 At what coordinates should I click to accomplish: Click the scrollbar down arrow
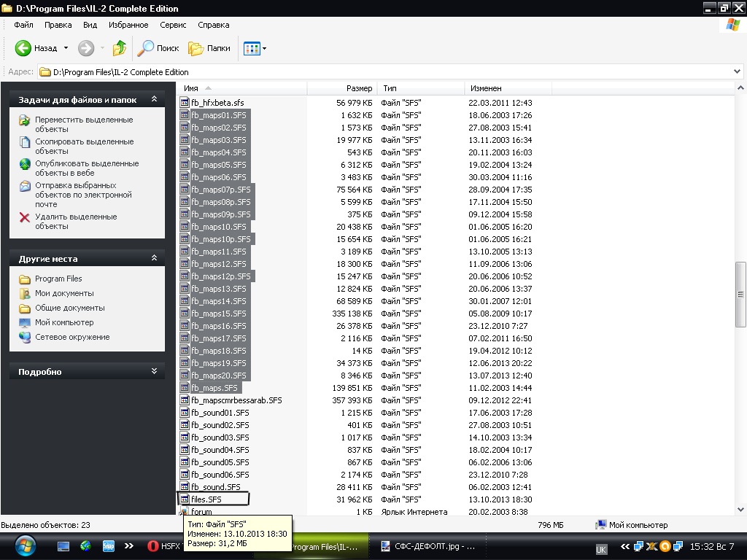[740, 509]
